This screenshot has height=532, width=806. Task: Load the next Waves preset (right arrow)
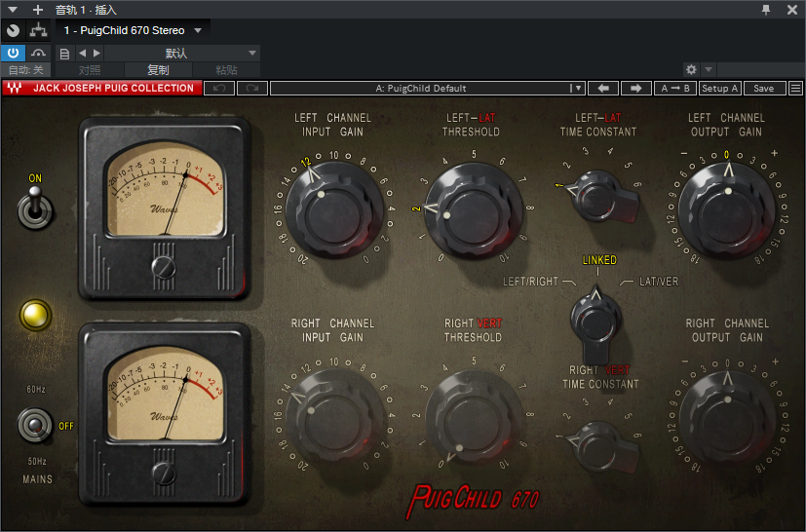click(x=636, y=88)
